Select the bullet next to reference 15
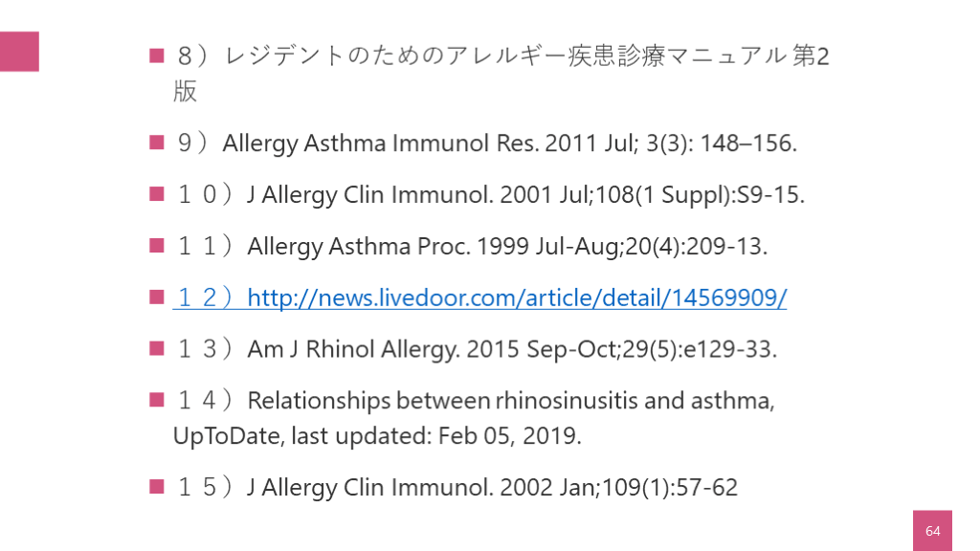Screen dimensions: 980x551 click(157, 487)
